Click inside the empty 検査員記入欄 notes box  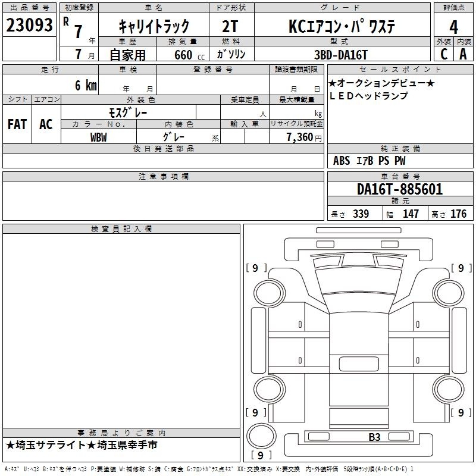(x=121, y=327)
